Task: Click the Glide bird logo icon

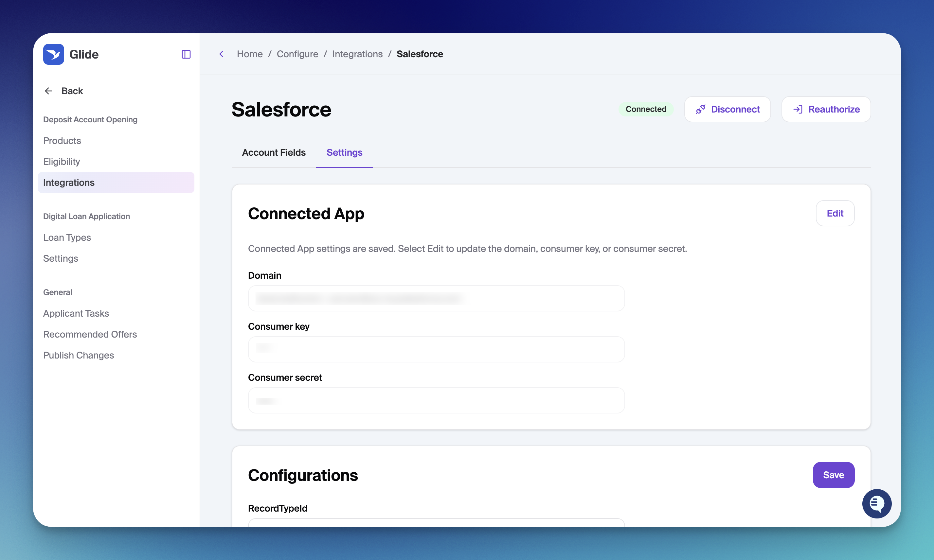Action: [53, 54]
